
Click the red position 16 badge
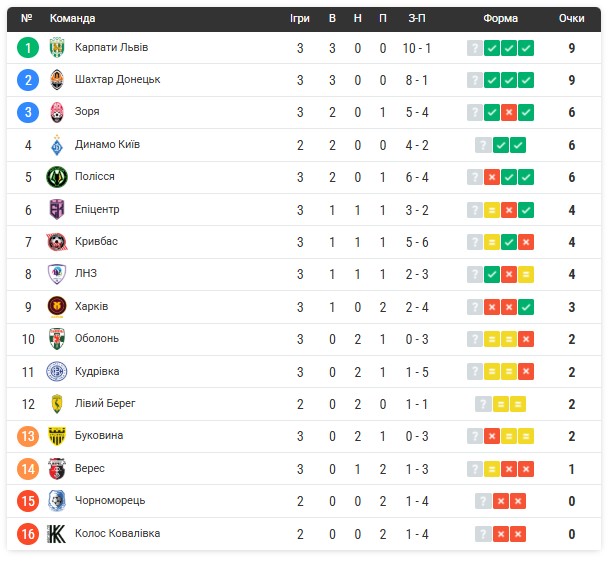pos(28,534)
